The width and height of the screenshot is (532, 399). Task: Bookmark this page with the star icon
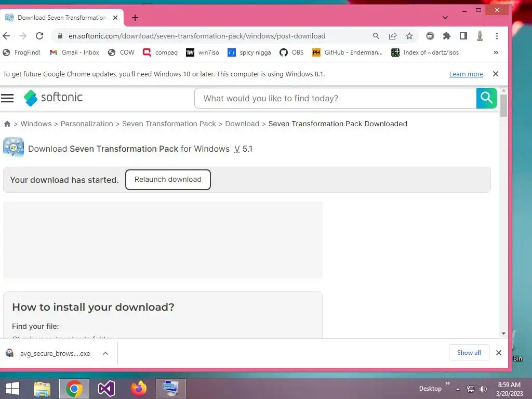click(x=409, y=36)
